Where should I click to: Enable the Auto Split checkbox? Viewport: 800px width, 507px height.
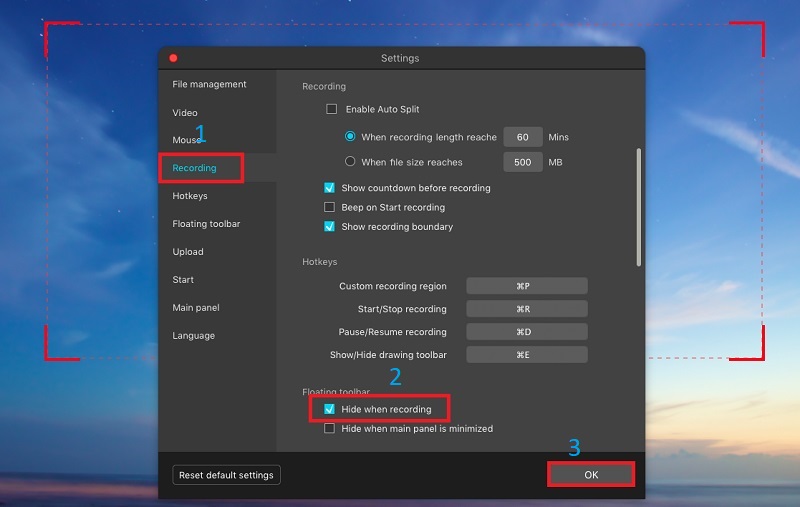coord(332,109)
